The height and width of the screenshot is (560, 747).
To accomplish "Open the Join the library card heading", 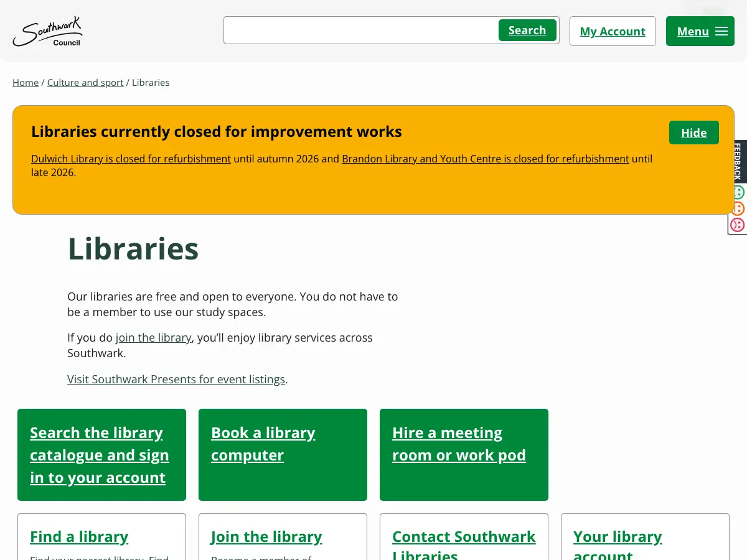I will [266, 536].
